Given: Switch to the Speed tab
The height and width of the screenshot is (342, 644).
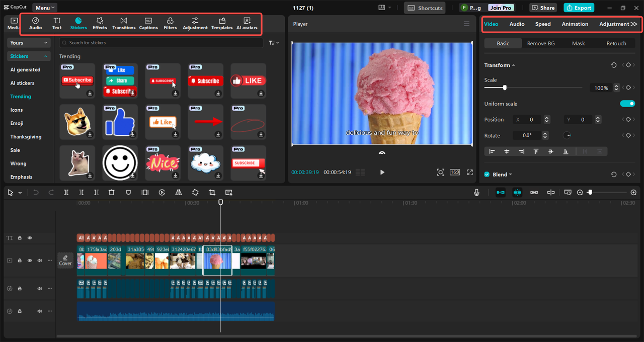Looking at the screenshot, I should point(543,24).
